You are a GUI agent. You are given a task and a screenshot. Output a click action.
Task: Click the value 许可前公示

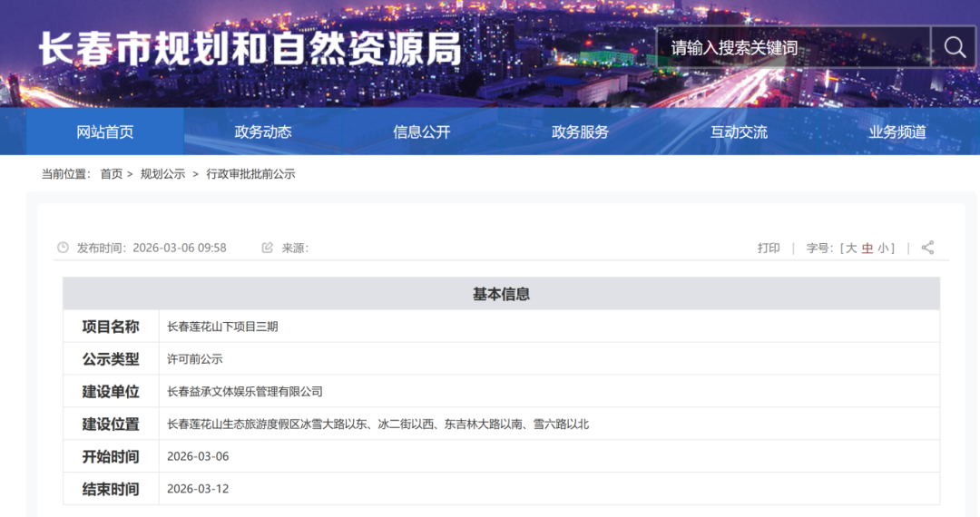pos(194,359)
